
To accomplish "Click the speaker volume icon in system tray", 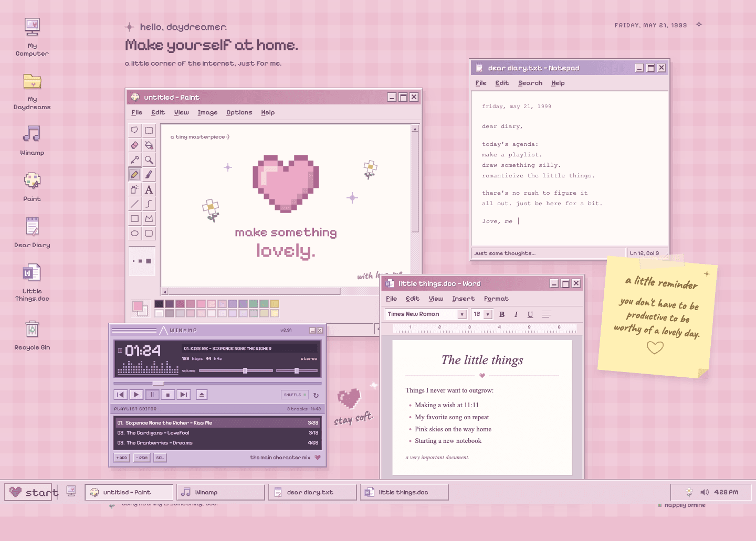I will [x=705, y=492].
